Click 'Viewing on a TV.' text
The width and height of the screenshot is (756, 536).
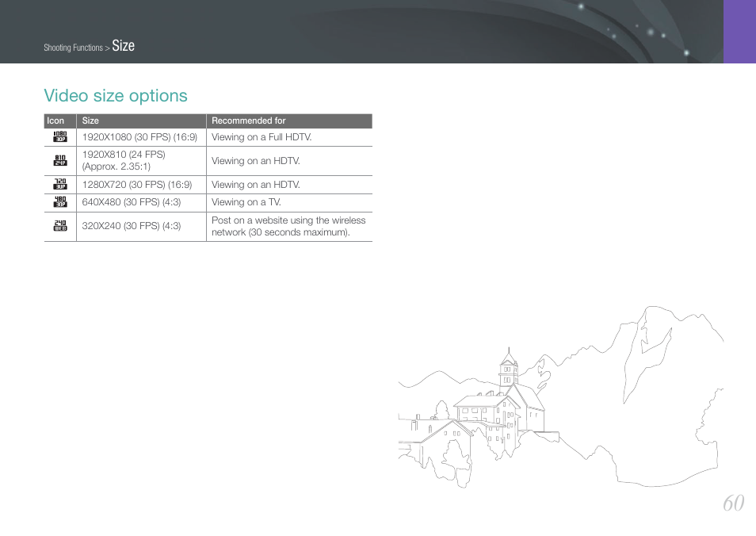point(246,202)
